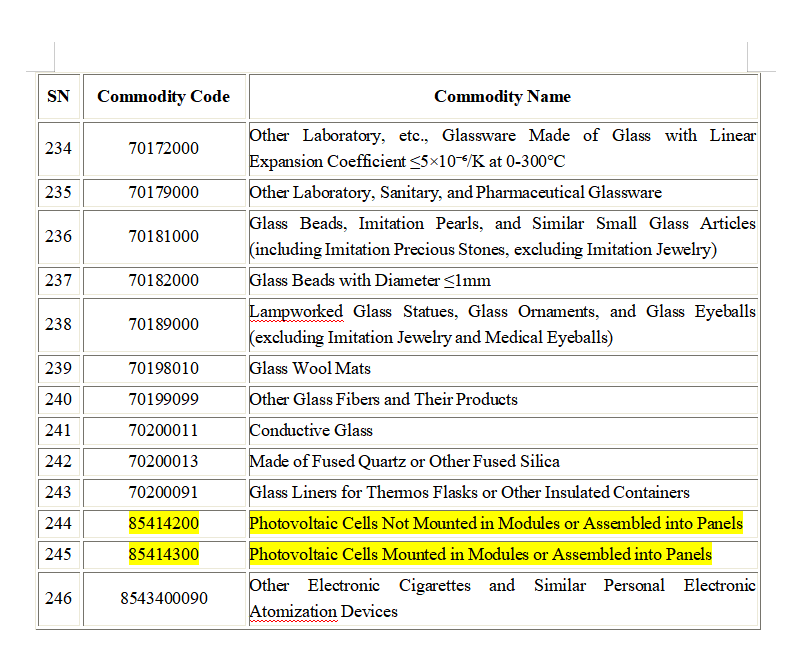Click serial number 245 cell
The width and height of the screenshot is (805, 669).
(58, 554)
